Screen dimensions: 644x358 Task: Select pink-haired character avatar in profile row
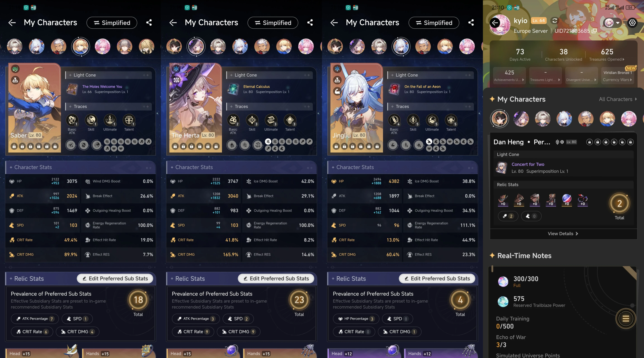(x=629, y=119)
